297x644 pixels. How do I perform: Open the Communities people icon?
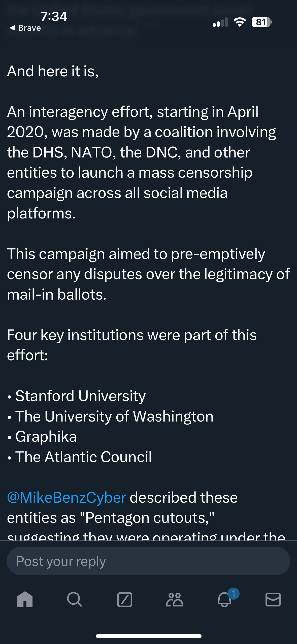coord(174,599)
